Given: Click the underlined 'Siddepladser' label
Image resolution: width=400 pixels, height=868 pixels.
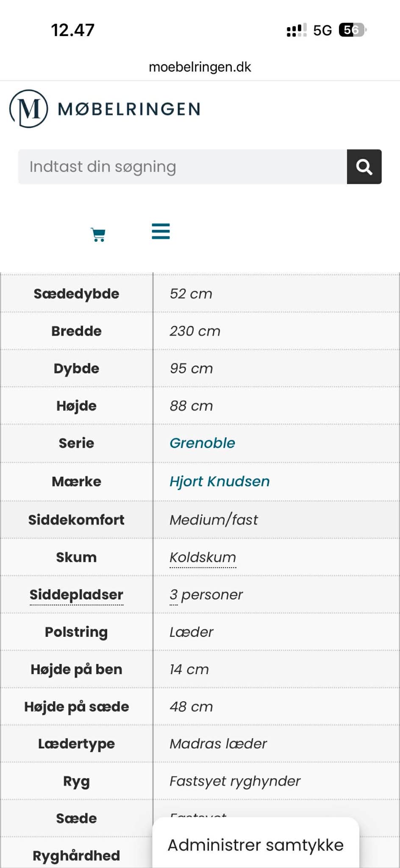Looking at the screenshot, I should pos(76,595).
